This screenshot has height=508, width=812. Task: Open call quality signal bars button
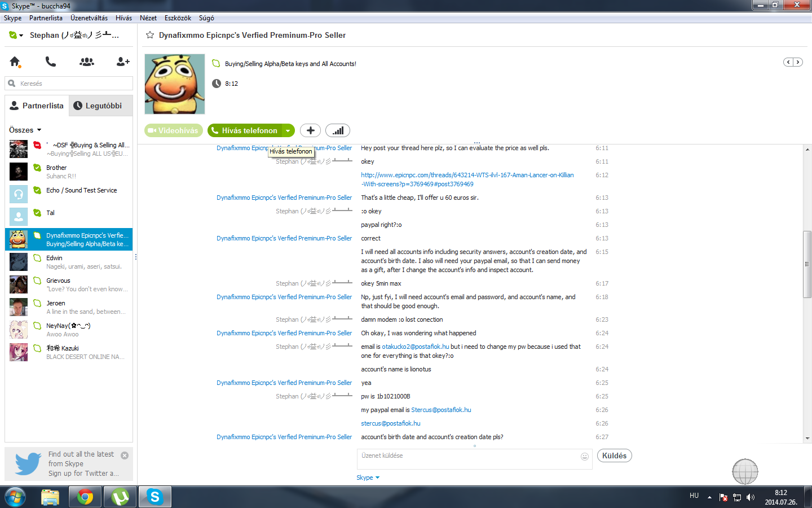pos(338,130)
